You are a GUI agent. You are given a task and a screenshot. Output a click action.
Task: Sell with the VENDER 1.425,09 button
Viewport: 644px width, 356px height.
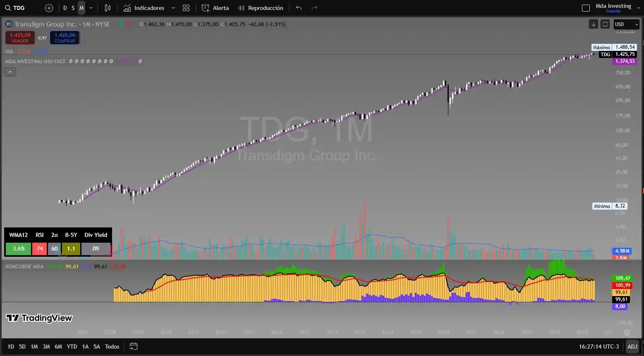click(x=20, y=38)
